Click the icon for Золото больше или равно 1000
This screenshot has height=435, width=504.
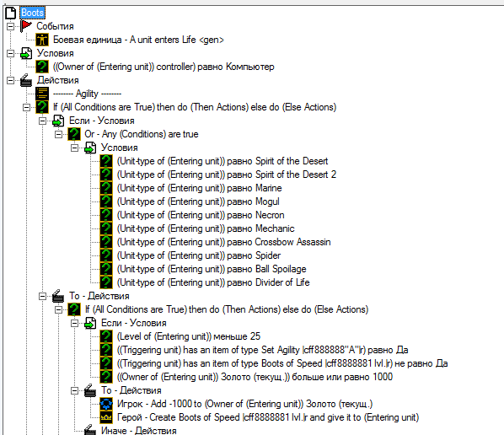(x=106, y=377)
